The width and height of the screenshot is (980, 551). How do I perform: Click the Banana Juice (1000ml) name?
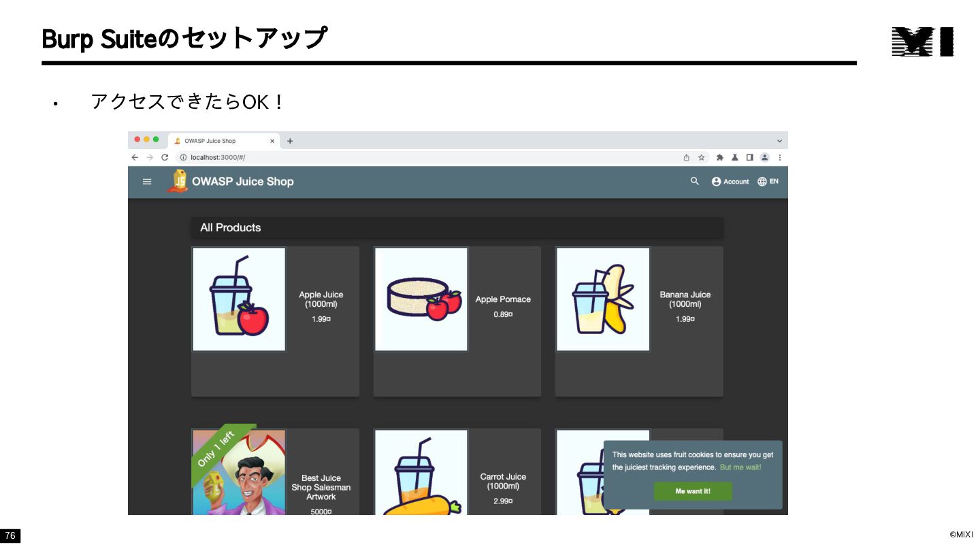click(685, 299)
